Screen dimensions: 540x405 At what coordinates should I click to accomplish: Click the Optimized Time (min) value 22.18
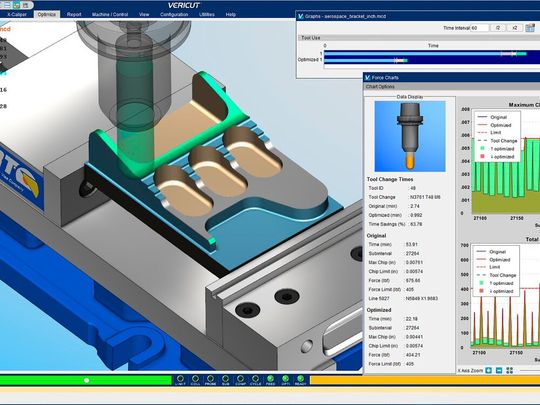[x=412, y=319]
